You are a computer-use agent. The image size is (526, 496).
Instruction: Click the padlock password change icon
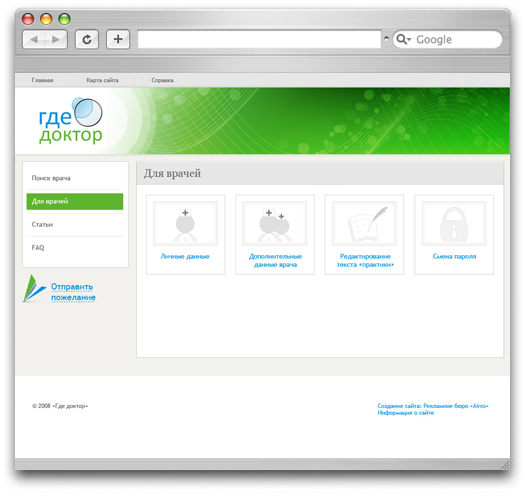(454, 223)
